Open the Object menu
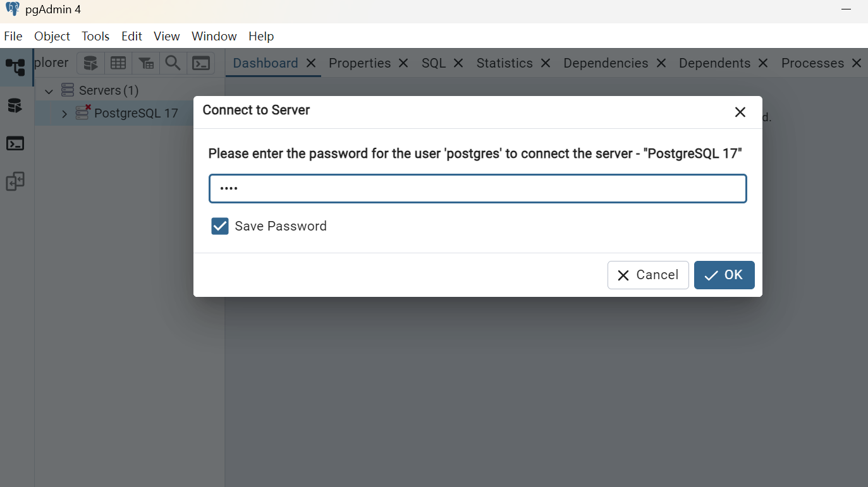The image size is (868, 487). click(52, 36)
